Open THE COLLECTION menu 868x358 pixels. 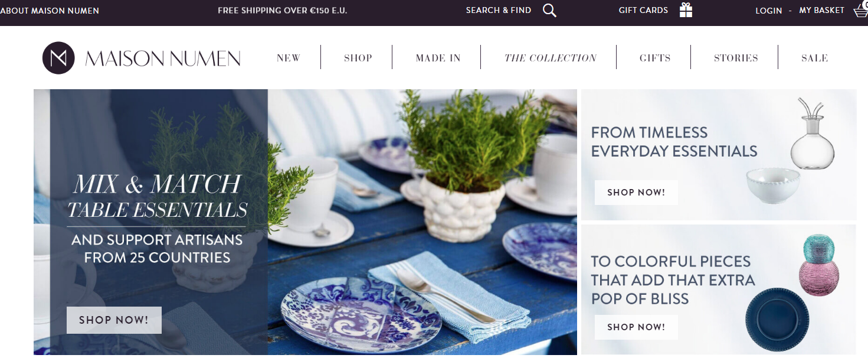pyautogui.click(x=551, y=58)
